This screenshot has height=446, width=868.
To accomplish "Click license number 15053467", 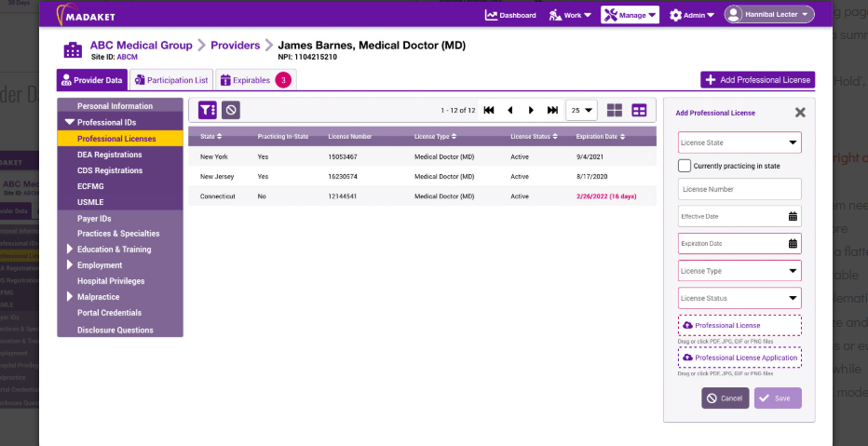I will coord(343,156).
